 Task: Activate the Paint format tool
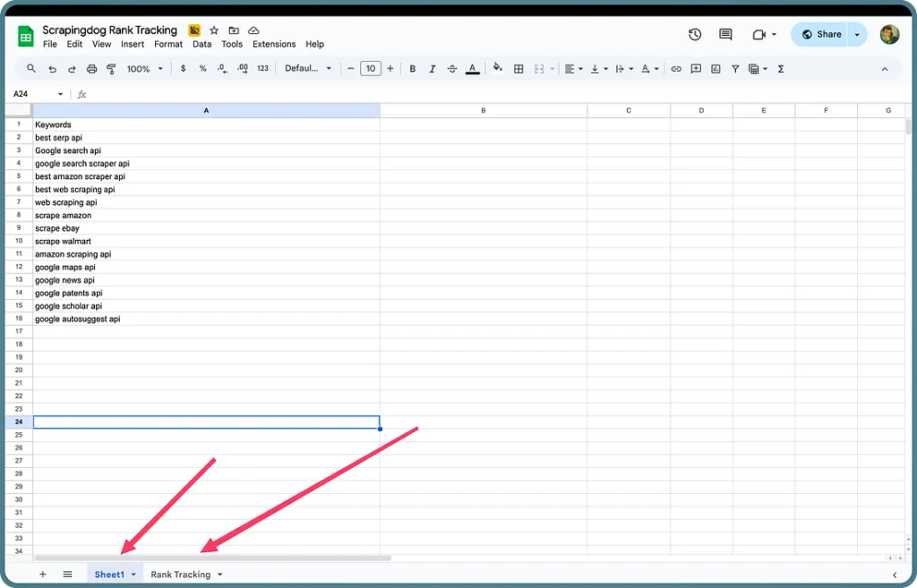pos(109,68)
